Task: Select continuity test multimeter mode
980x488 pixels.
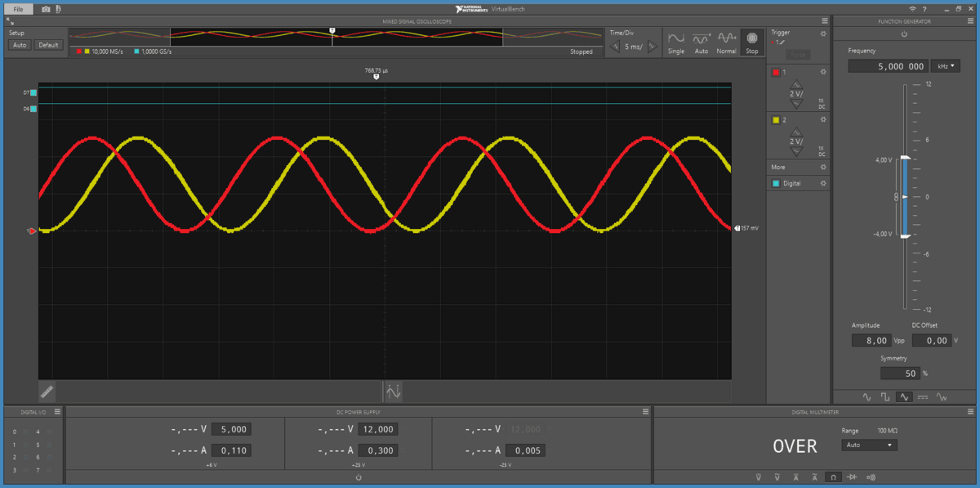Action: pyautogui.click(x=871, y=477)
